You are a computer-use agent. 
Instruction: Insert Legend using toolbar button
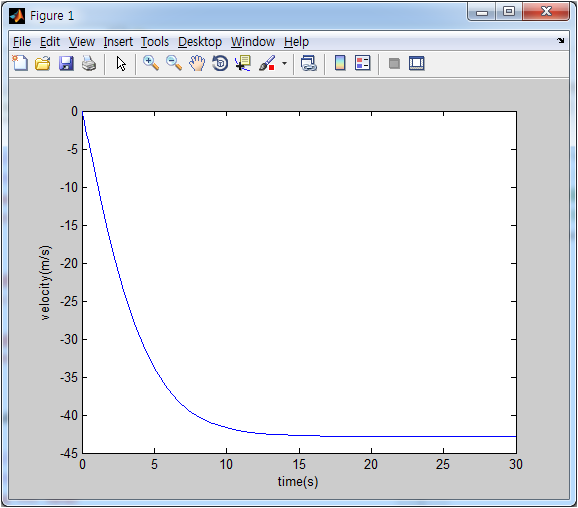pos(363,63)
